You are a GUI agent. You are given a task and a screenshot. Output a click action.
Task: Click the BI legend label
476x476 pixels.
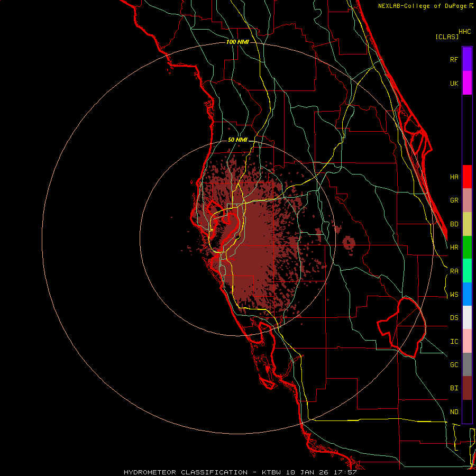(454, 388)
